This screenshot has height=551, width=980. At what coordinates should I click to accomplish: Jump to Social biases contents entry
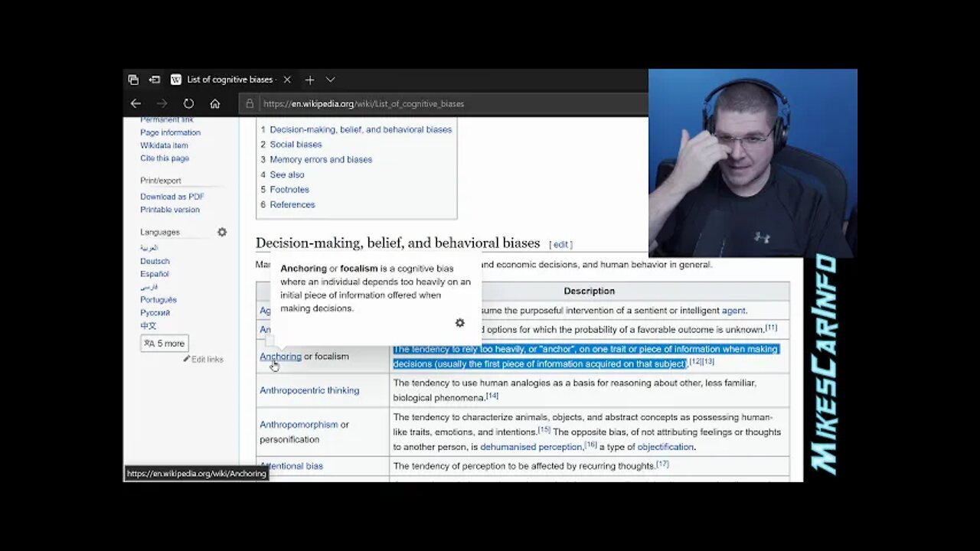(x=296, y=145)
